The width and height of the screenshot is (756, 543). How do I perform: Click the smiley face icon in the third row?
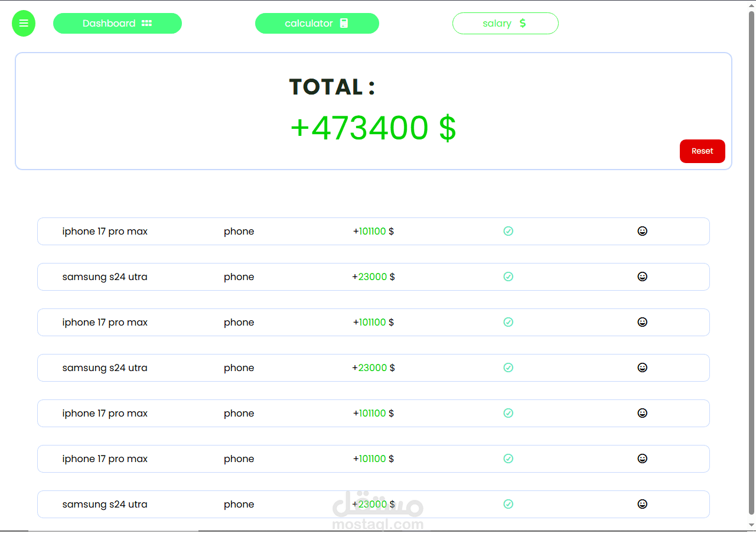tap(643, 322)
